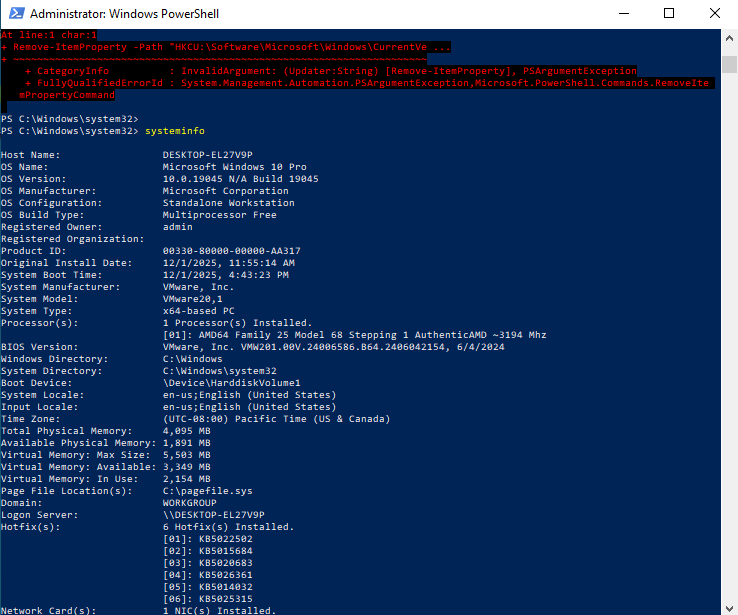Viewport: 738px width, 615px height.
Task: Click page file location 'C:\pagefile.sys'
Action: click(x=208, y=491)
